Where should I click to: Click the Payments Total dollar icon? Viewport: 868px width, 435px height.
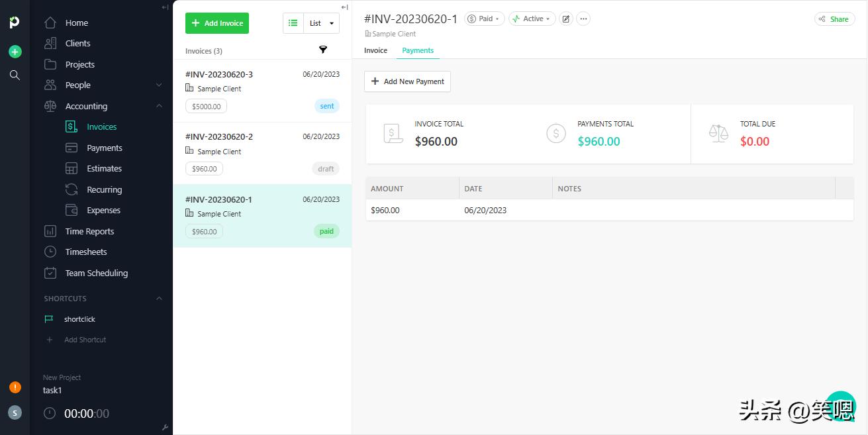click(x=556, y=133)
